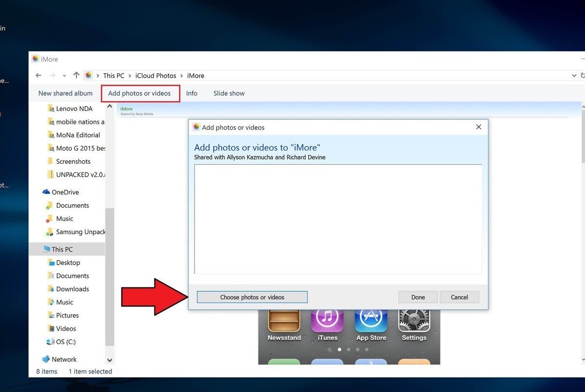Start the Slide show
This screenshot has width=585, height=392.
(229, 93)
